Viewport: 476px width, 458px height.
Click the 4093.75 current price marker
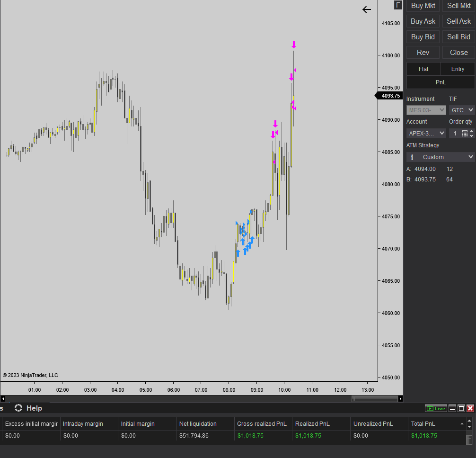point(389,96)
